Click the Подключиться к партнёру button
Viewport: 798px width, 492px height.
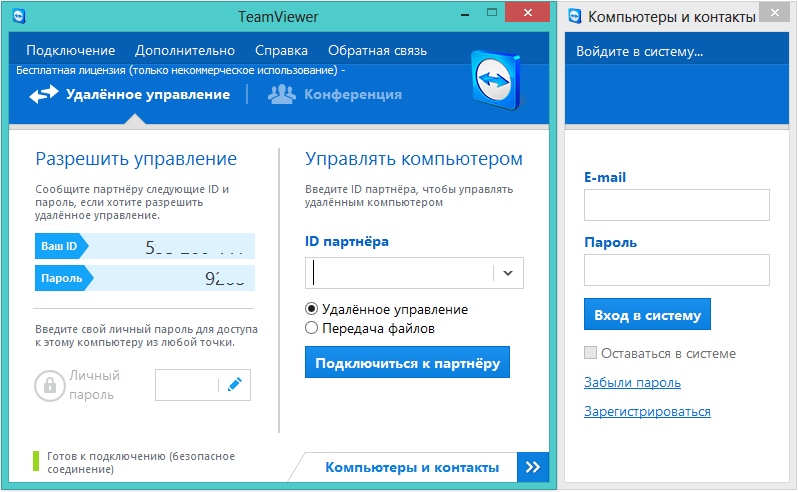coord(407,362)
